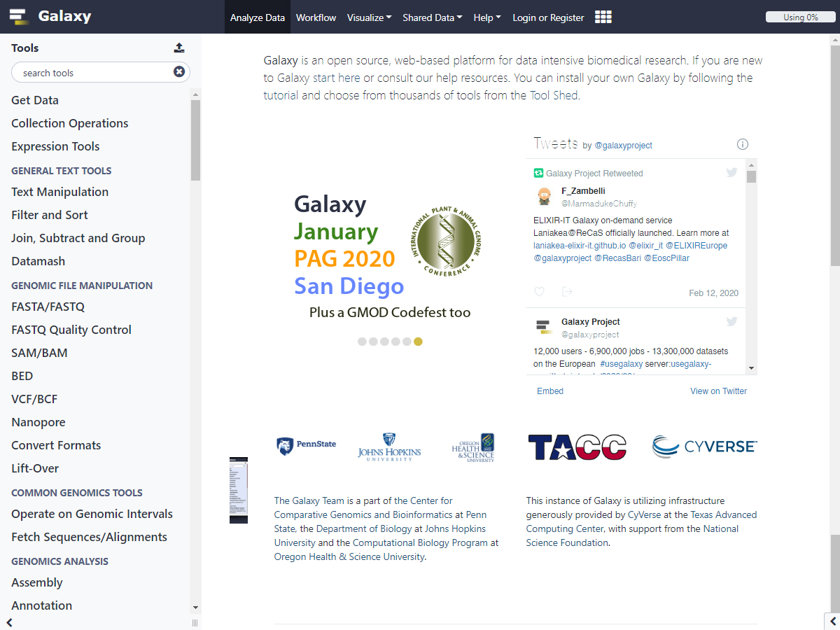The height and width of the screenshot is (630, 840).
Task: Click the View on Twitter link
Action: (x=718, y=391)
